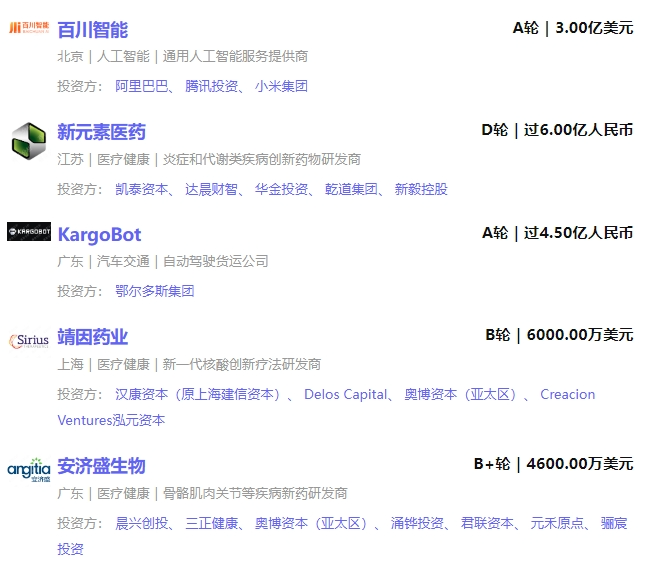Open investor 小米集团 link
The width and height of the screenshot is (659, 566).
[x=282, y=86]
